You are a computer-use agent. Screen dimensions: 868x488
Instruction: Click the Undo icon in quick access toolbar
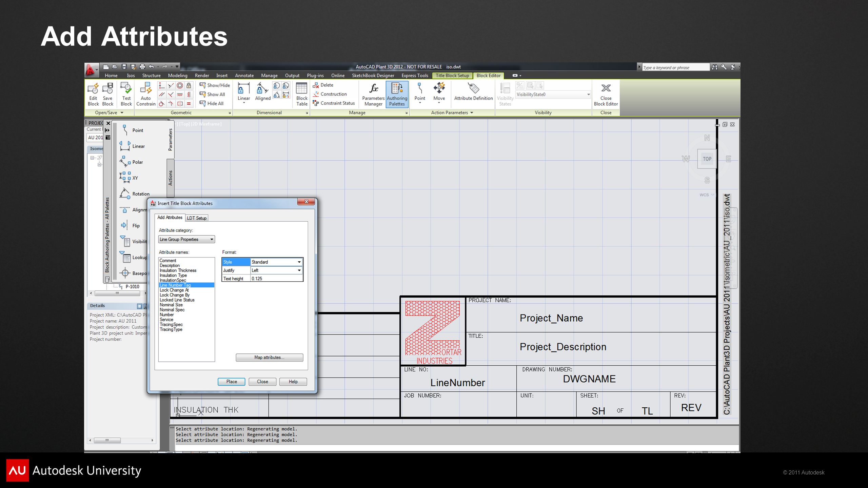click(151, 67)
